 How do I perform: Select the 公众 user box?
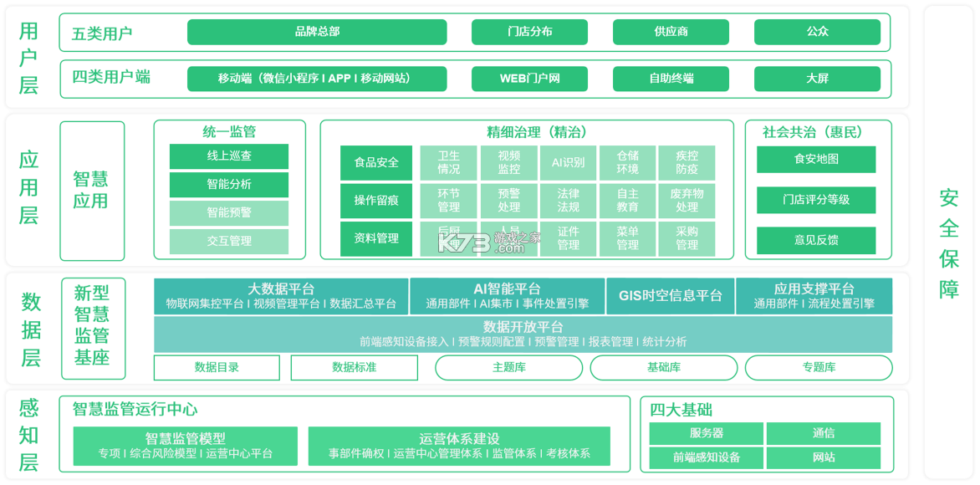pyautogui.click(x=818, y=32)
